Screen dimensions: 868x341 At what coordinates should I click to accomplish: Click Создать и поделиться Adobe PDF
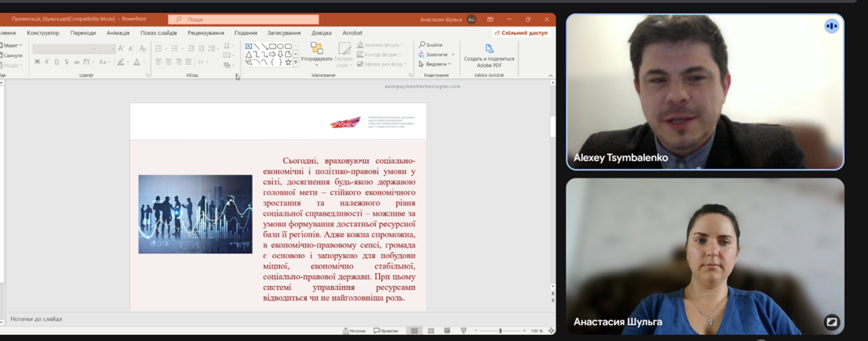point(489,55)
